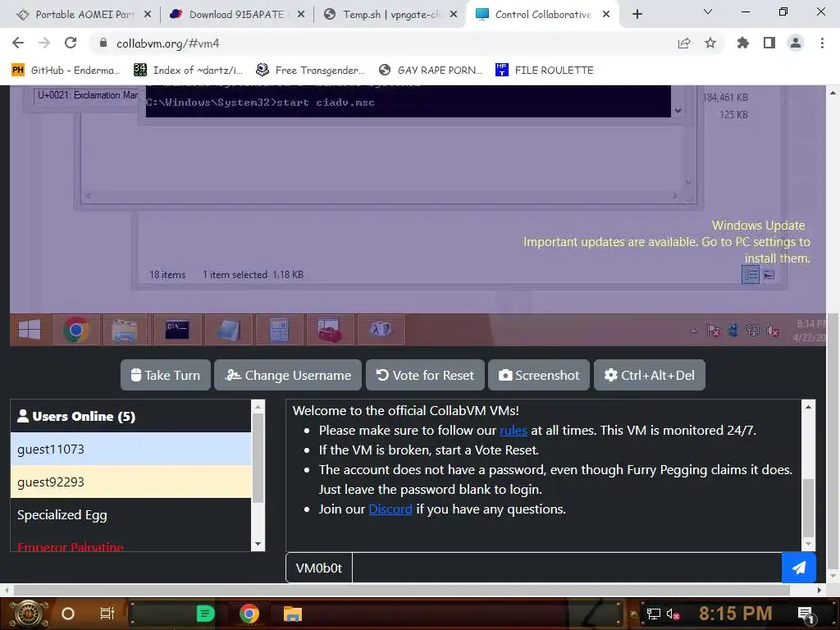The height and width of the screenshot is (630, 840).
Task: Click the page horizontal scrollbar
Action: pos(402,590)
